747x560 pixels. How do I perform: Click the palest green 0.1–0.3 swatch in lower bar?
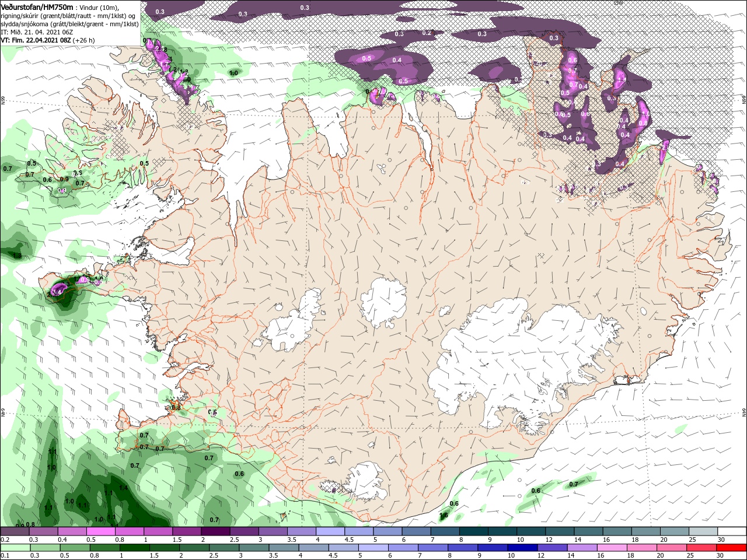15,548
